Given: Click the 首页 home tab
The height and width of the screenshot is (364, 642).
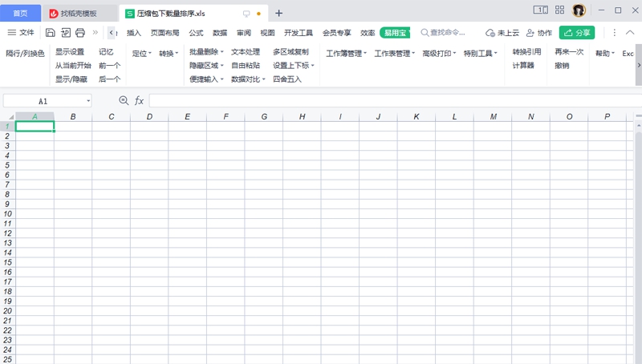Looking at the screenshot, I should click(x=21, y=13).
